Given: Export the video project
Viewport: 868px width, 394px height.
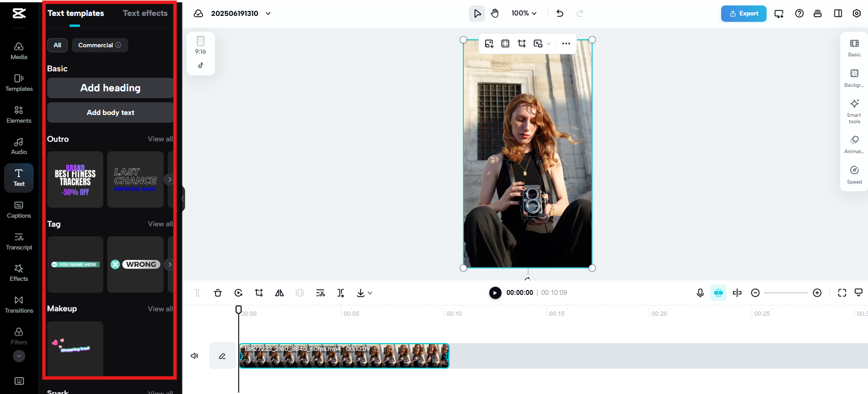Looking at the screenshot, I should tap(744, 14).
